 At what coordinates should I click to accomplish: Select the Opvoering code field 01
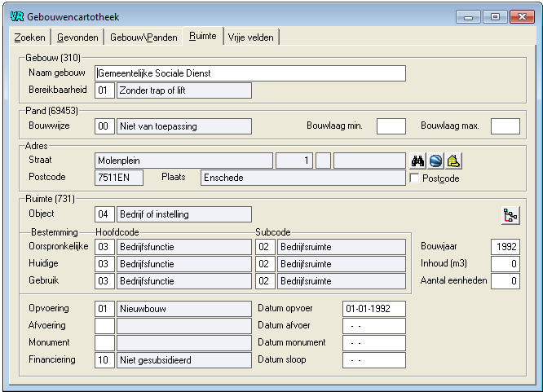(x=104, y=309)
